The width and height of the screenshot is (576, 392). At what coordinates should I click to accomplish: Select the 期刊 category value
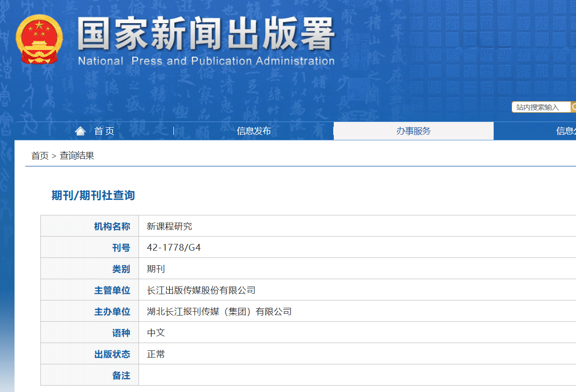pyautogui.click(x=156, y=269)
